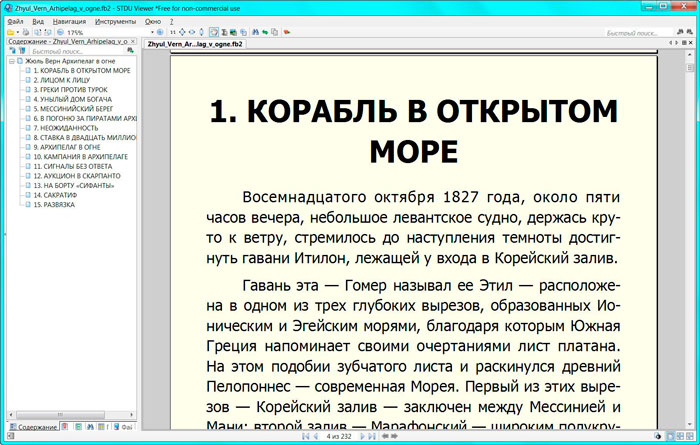Click the open file folder icon
This screenshot has width=700, height=445.
coord(10,32)
